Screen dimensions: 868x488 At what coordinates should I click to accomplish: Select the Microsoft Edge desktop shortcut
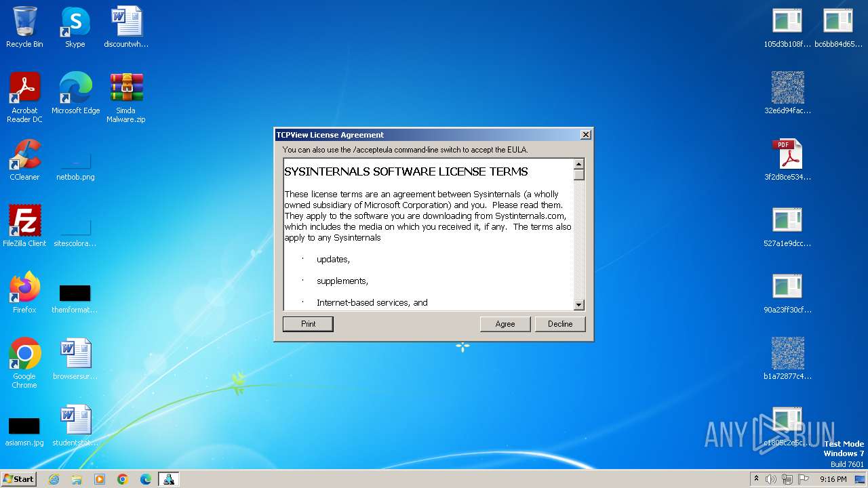pos(75,94)
